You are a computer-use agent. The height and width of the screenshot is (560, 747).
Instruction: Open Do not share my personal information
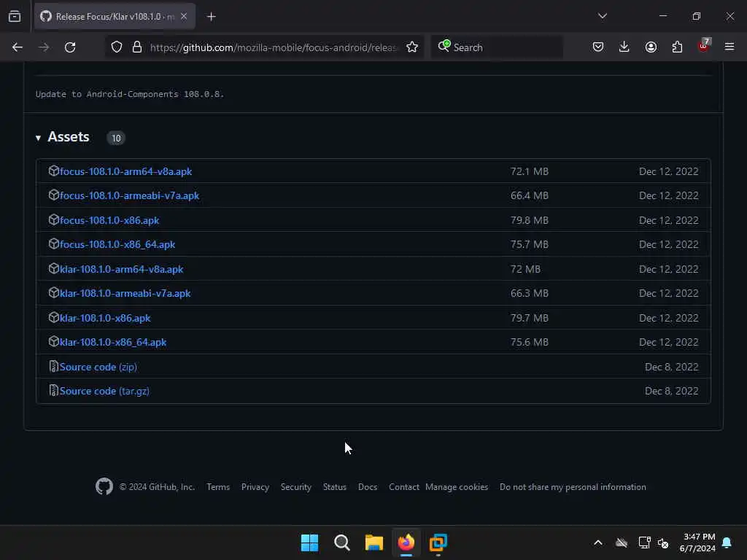point(573,487)
